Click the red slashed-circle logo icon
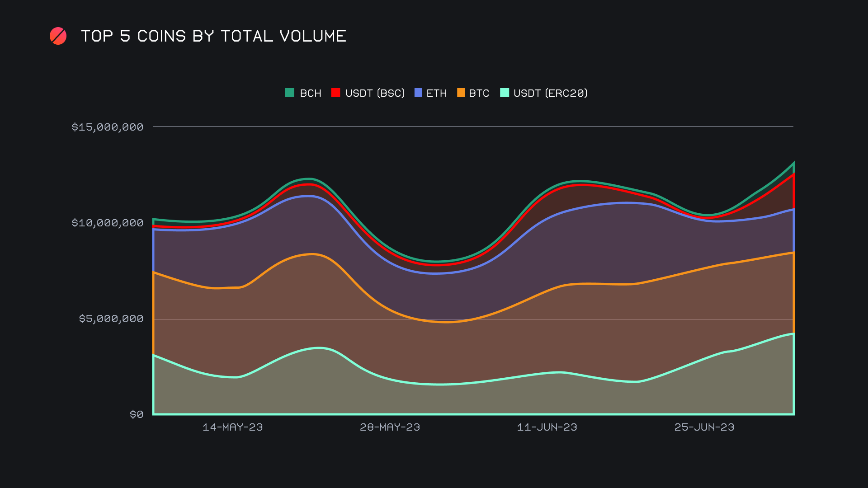 [58, 36]
